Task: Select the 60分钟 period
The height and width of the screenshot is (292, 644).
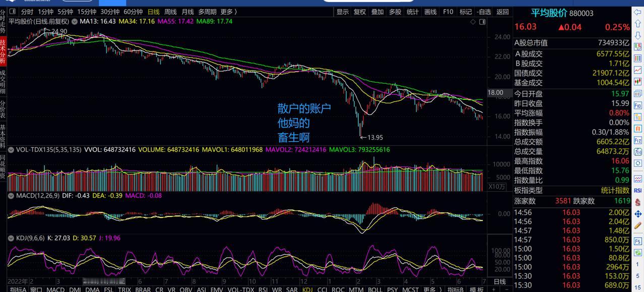Action: (x=133, y=12)
